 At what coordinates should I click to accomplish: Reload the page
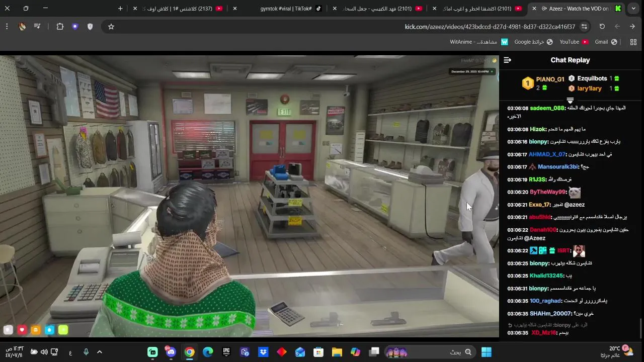pos(602,27)
